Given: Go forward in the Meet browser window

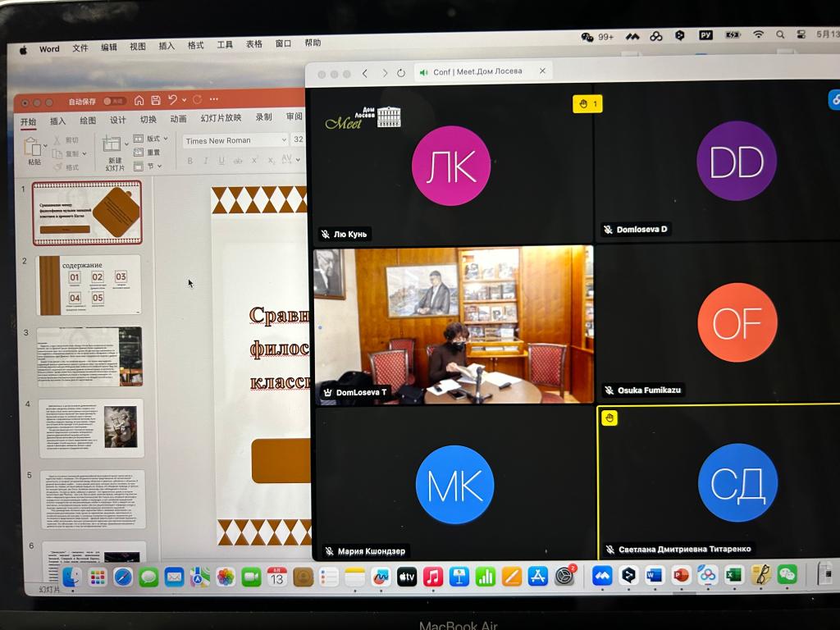Looking at the screenshot, I should point(385,73).
